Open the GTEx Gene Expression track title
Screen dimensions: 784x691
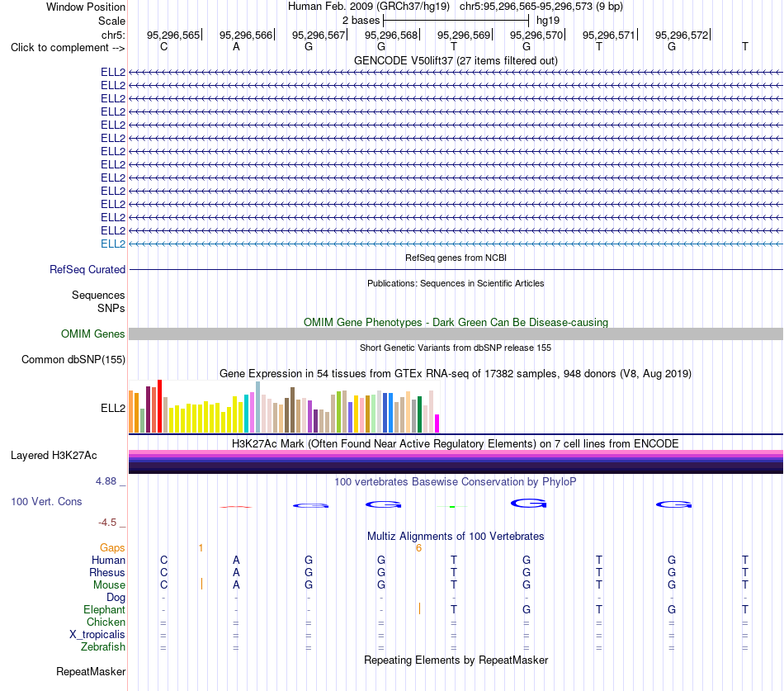click(456, 374)
